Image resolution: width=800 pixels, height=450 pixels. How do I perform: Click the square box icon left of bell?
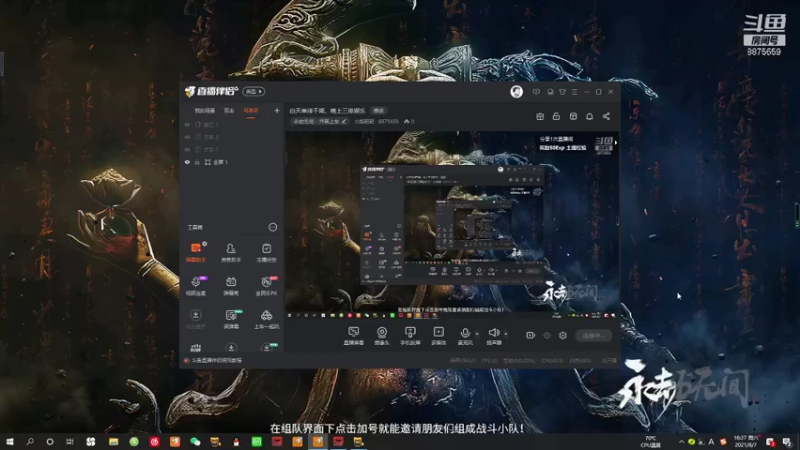point(573,116)
